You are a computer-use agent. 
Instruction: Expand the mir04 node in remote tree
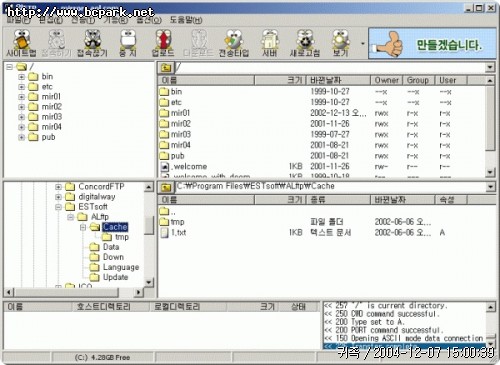click(x=22, y=127)
